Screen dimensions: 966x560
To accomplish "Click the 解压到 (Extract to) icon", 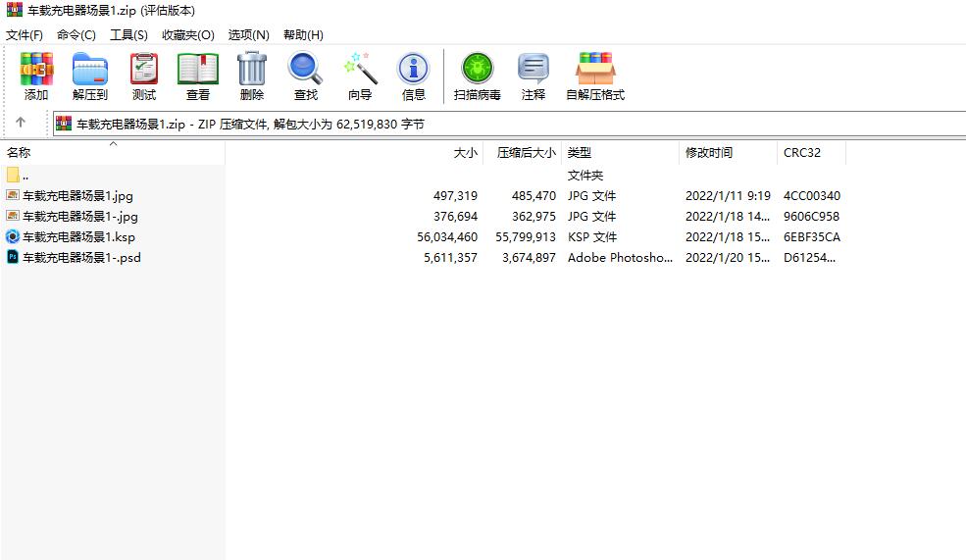I will coord(90,76).
